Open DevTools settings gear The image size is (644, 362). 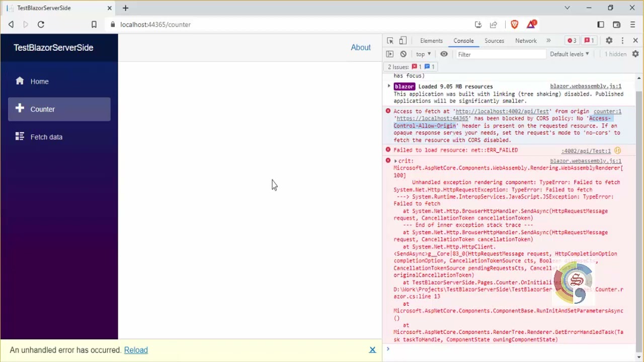tap(609, 41)
